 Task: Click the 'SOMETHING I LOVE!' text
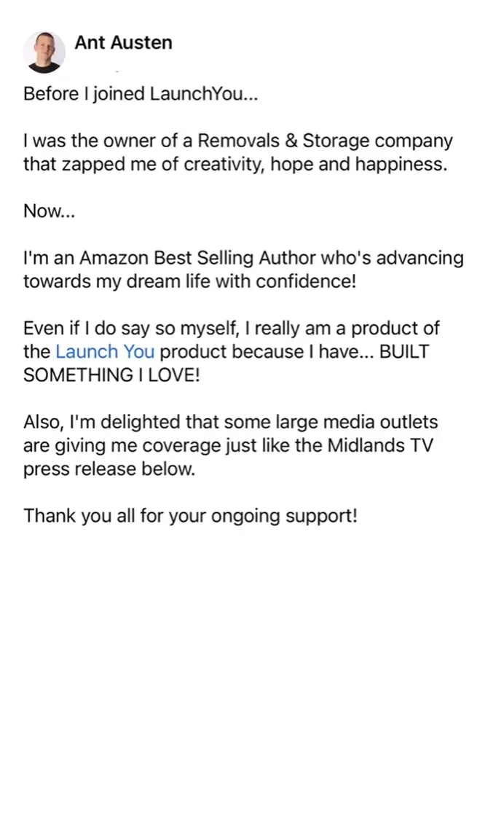[x=111, y=375]
